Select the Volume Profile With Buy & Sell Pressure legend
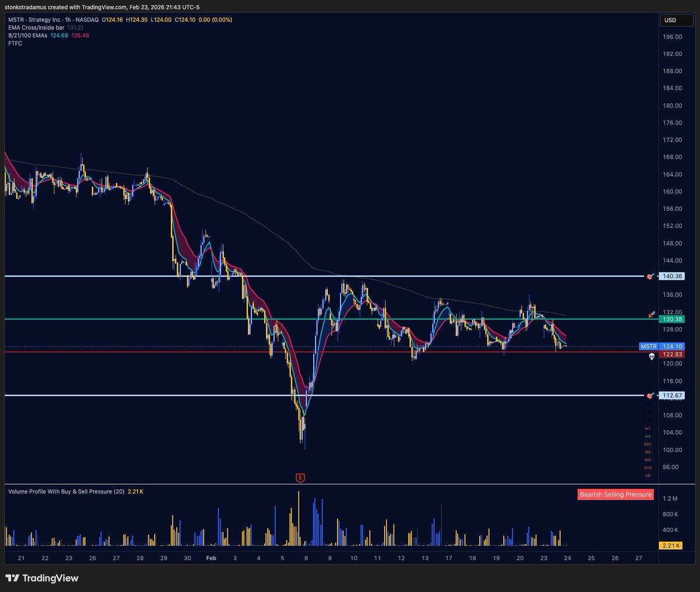The width and height of the screenshot is (700, 592). pos(66,492)
